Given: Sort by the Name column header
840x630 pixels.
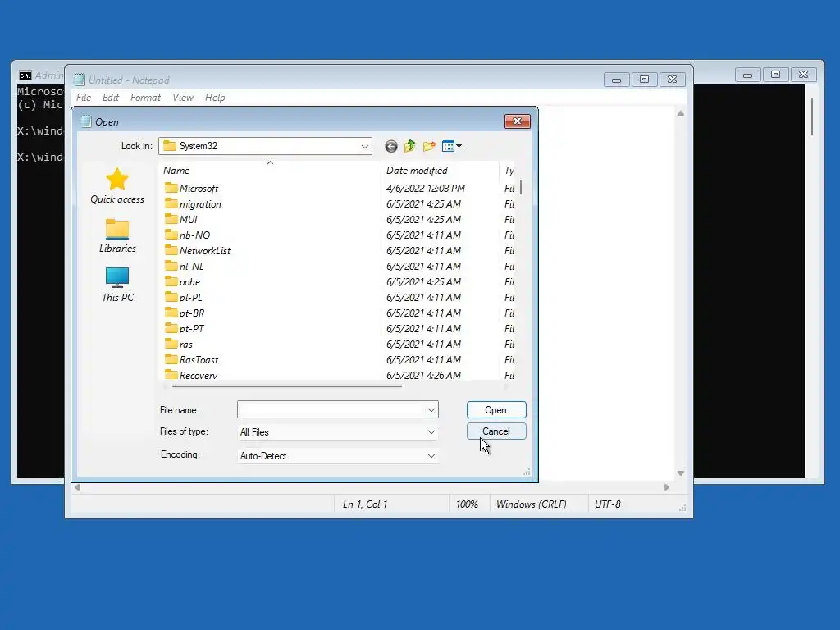Looking at the screenshot, I should pyautogui.click(x=270, y=171).
